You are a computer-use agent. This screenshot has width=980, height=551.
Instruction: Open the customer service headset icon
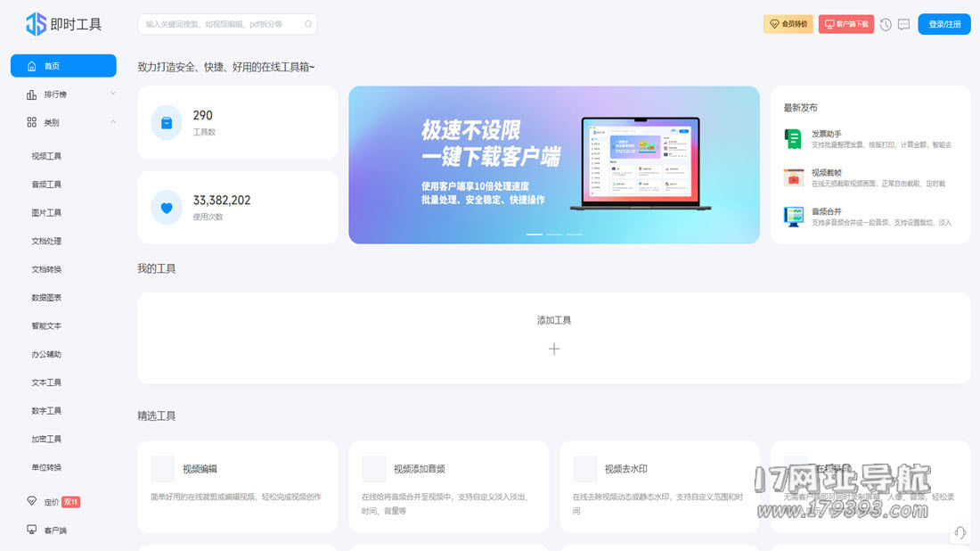(960, 532)
